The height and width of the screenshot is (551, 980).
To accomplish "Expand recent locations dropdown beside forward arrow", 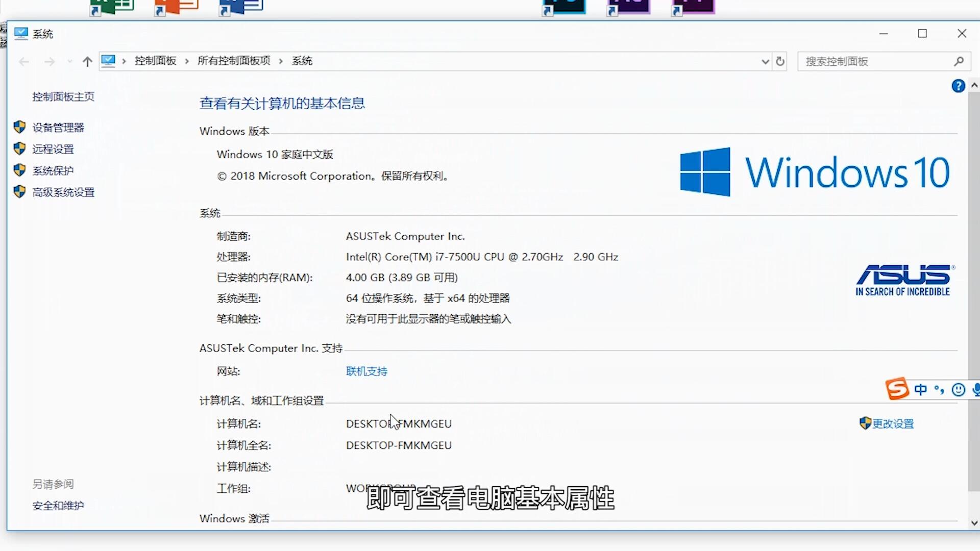I will 69,62.
